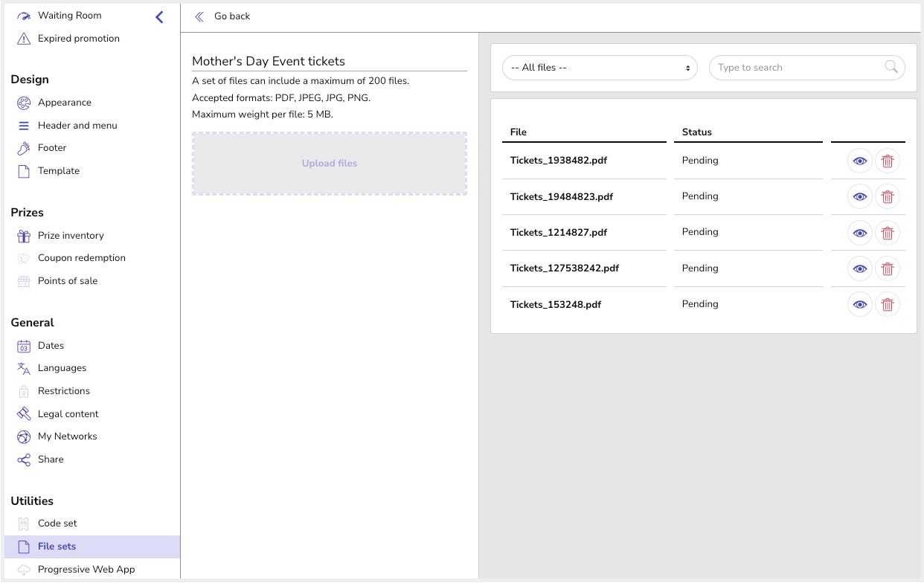
Task: Preview Tickets_153248.pdf with eye icon
Action: (x=860, y=304)
